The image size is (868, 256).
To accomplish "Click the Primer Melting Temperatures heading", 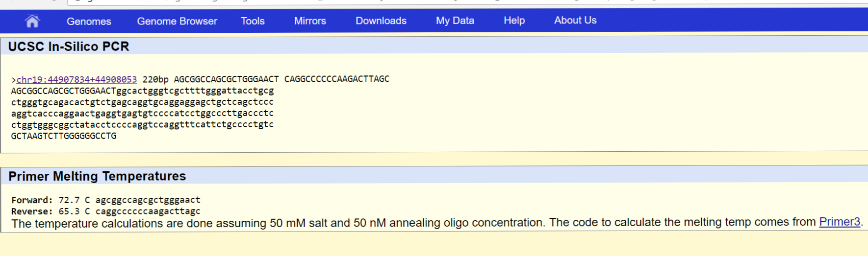I will pyautogui.click(x=97, y=176).
